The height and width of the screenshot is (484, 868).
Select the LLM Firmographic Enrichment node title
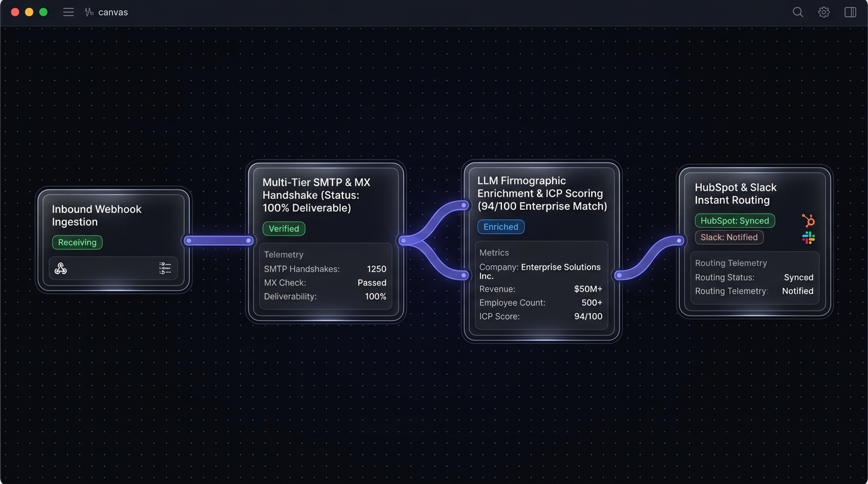click(x=542, y=193)
